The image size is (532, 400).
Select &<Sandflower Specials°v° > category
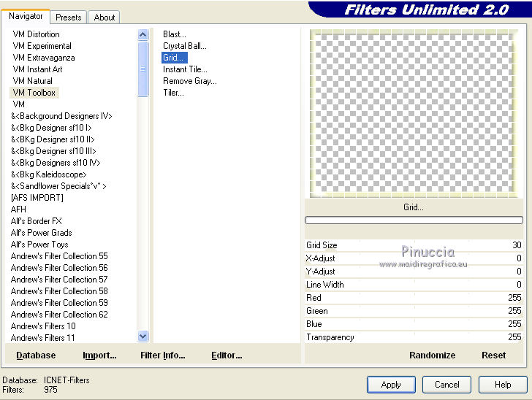coord(58,186)
